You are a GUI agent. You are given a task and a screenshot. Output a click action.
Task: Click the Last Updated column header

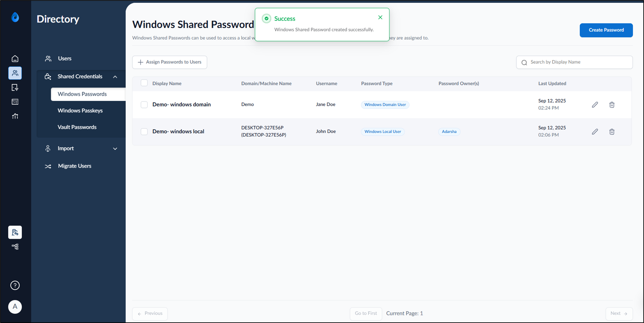click(x=552, y=84)
